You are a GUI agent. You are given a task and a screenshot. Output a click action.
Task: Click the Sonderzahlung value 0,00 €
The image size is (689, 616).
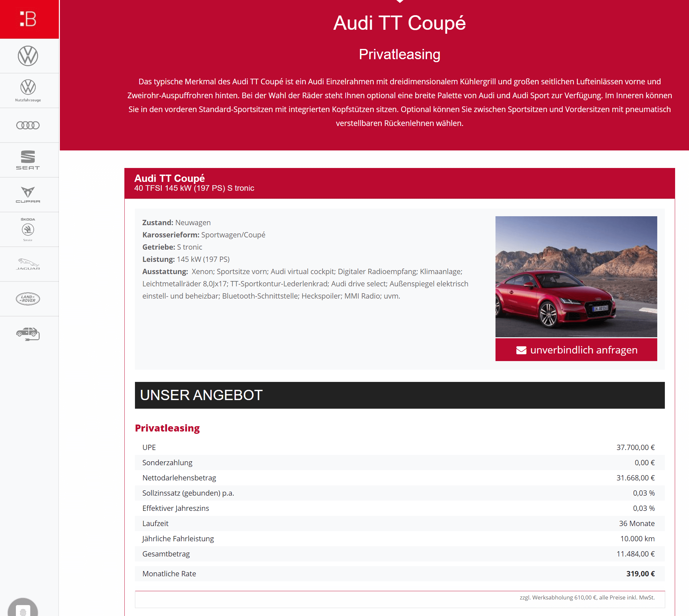click(644, 463)
